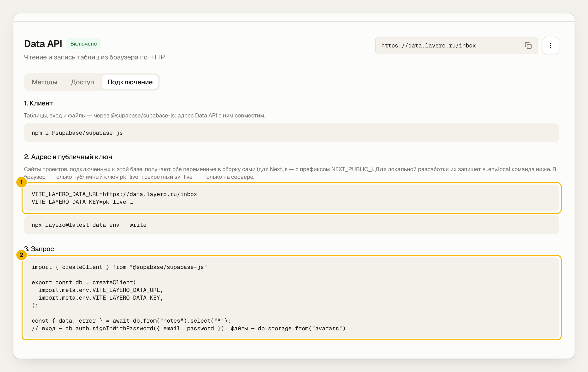Image resolution: width=588 pixels, height=372 pixels.
Task: Click the https://data.layero.ru/inbox URL field
Action: [x=456, y=46]
